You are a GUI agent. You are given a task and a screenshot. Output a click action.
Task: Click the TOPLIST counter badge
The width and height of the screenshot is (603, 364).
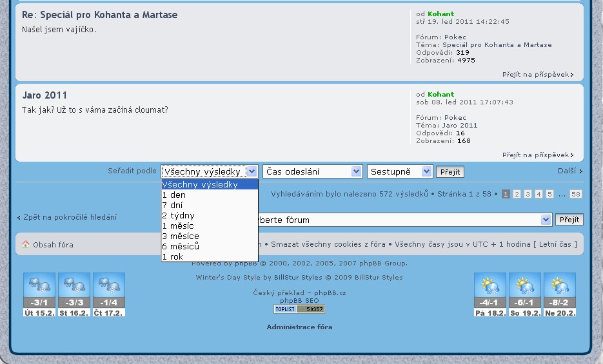tap(299, 309)
